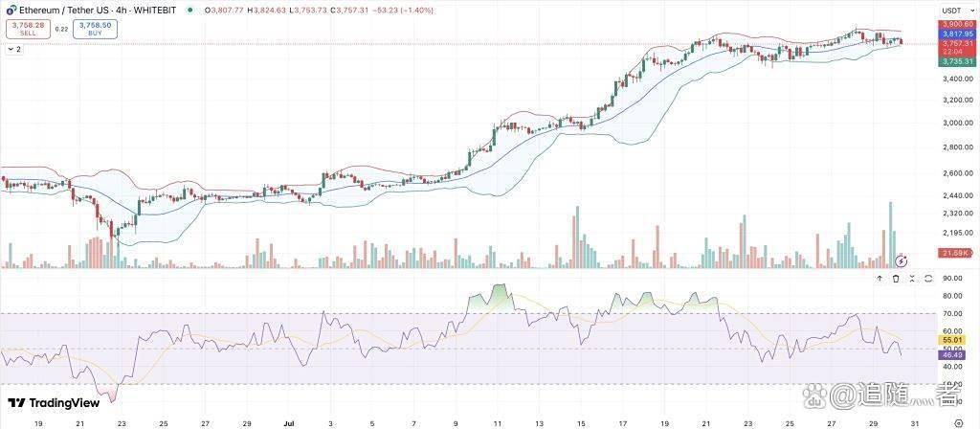Click the 2,195.00 price axis label

(x=957, y=234)
